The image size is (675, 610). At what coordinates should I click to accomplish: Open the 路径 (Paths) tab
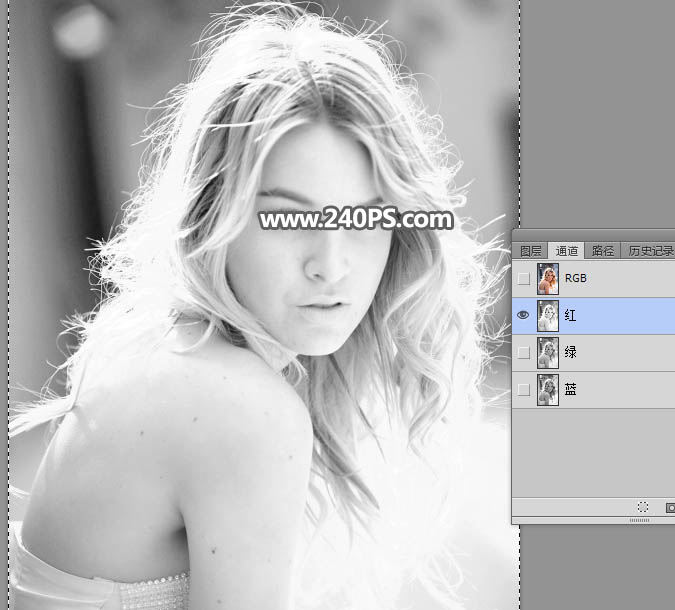[602, 251]
